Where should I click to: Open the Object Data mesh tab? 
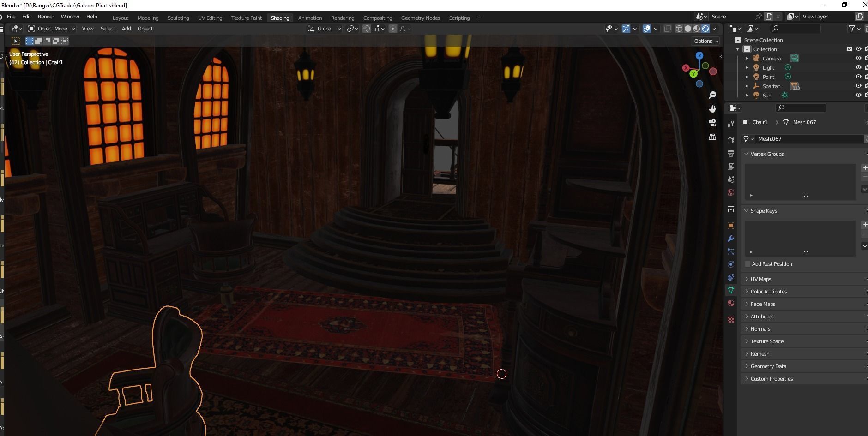tap(731, 290)
